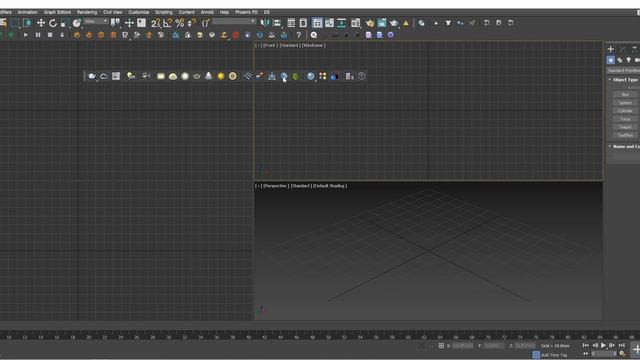The image size is (640, 360).
Task: Click the yellow triangle cloud render icon
Action: (406, 23)
